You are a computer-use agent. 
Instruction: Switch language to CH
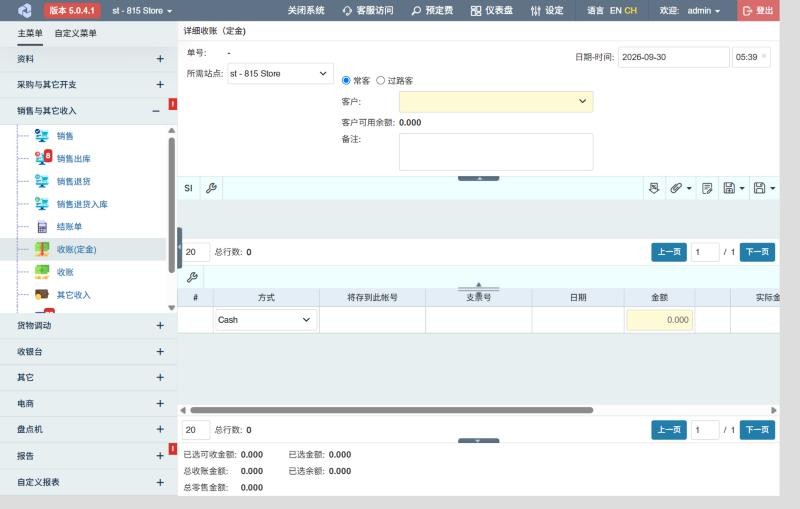coord(631,11)
